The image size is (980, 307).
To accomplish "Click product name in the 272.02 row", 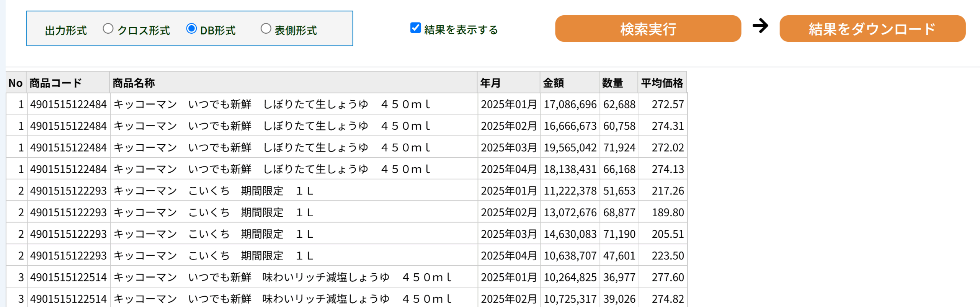I will (x=294, y=147).
